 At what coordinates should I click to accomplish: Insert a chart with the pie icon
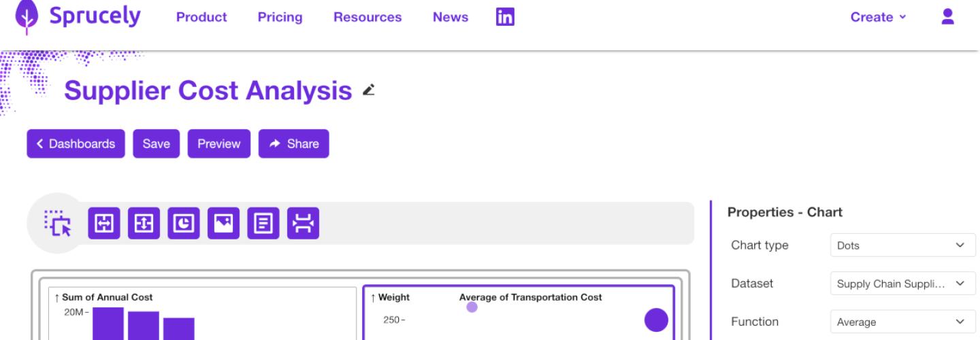tap(184, 223)
